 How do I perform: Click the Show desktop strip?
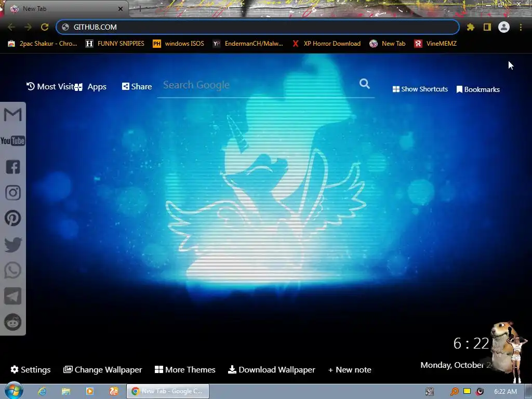click(528, 391)
